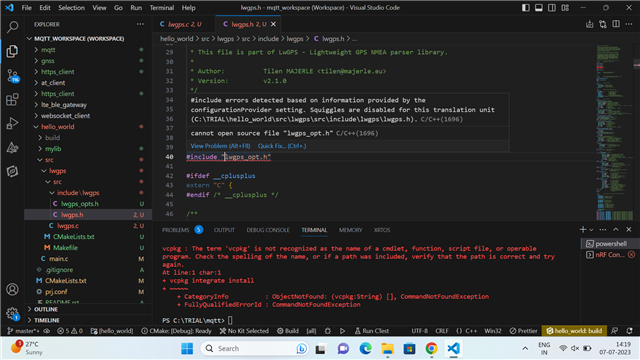Close the lwgps.h editor tab
Image resolution: width=640 pixels, height=360 pixels.
273,24
